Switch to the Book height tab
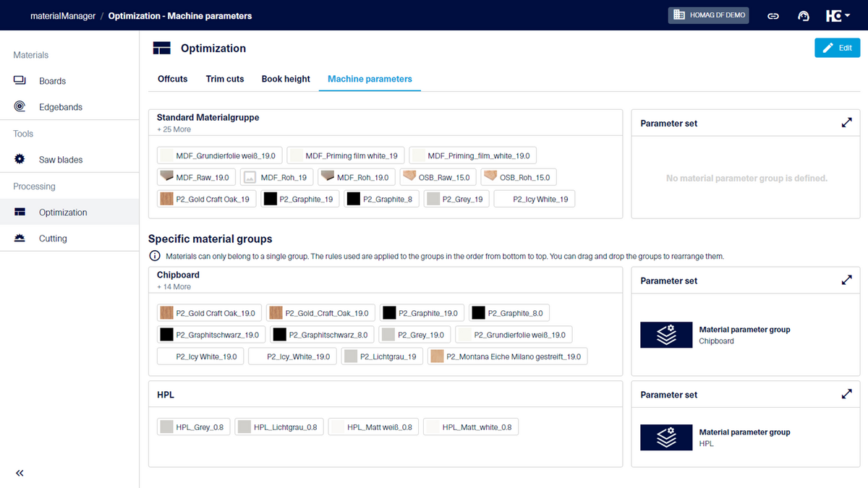The height and width of the screenshot is (488, 868). pos(286,79)
